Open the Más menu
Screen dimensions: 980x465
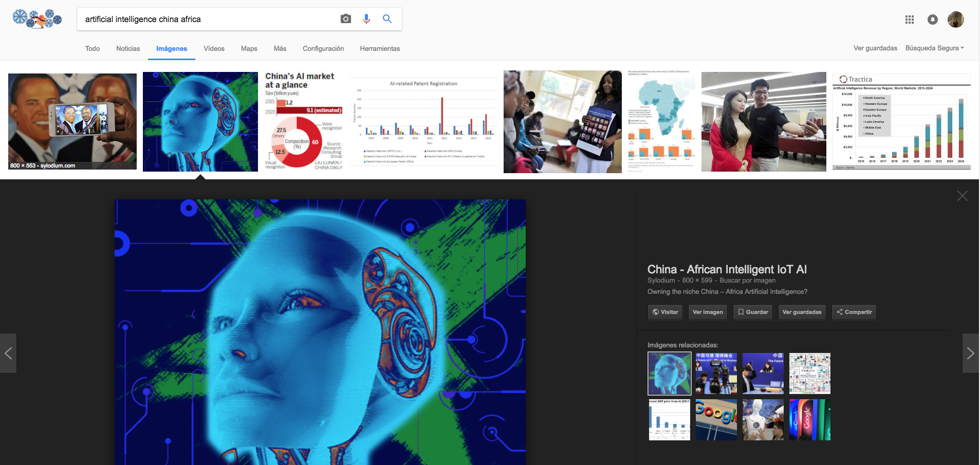pyautogui.click(x=280, y=48)
